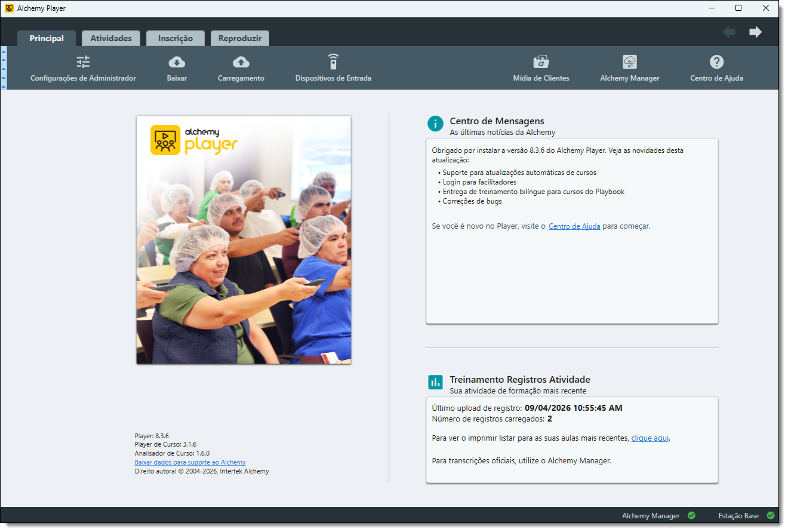Launch Alchemy Manager toolbar icon
Viewport: 788px width, 532px height.
click(x=629, y=62)
